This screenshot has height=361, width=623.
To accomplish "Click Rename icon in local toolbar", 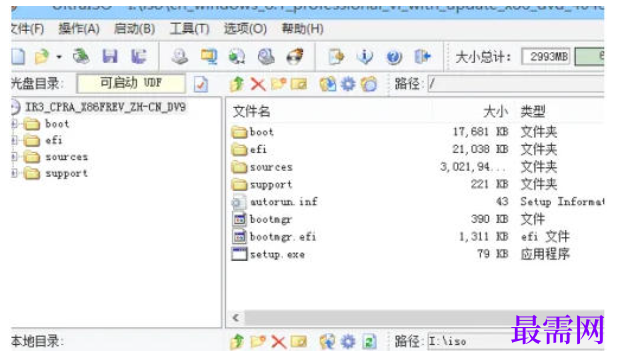I will [x=299, y=341].
